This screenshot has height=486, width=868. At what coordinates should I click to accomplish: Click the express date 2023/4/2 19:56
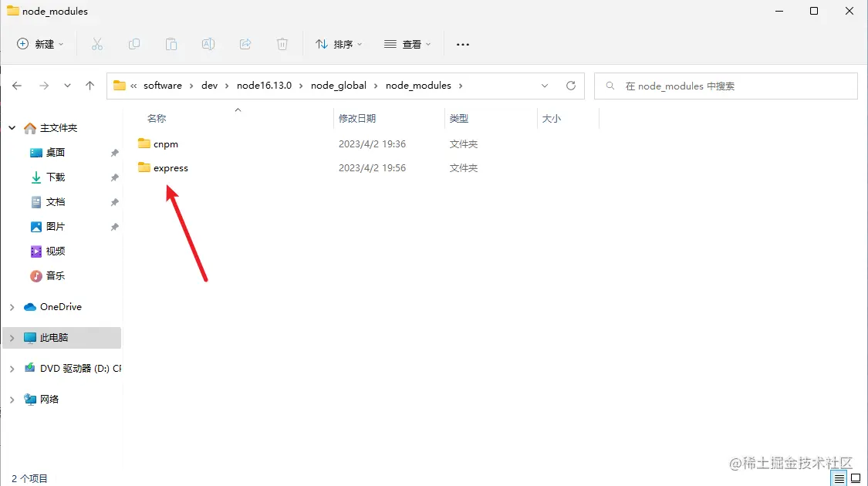point(372,167)
